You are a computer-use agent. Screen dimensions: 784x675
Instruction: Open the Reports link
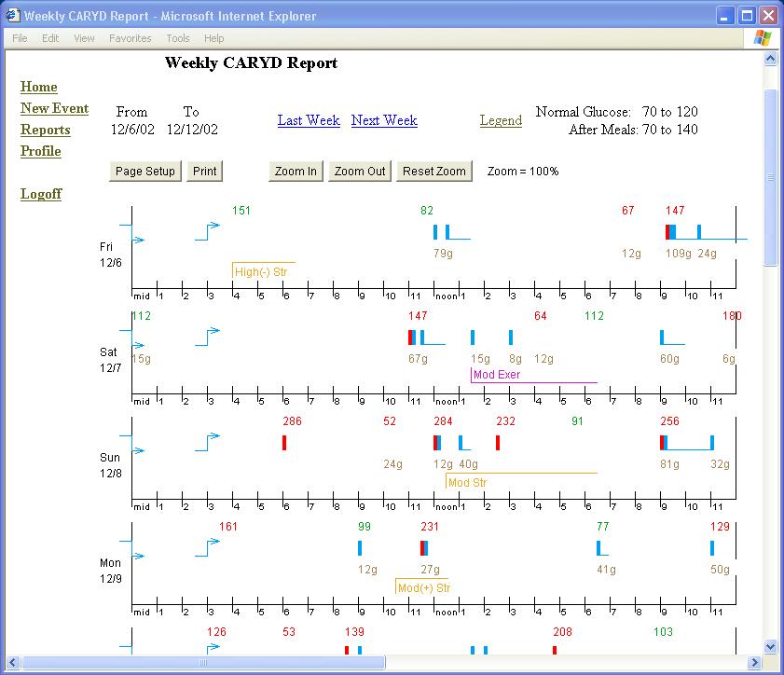(x=46, y=130)
